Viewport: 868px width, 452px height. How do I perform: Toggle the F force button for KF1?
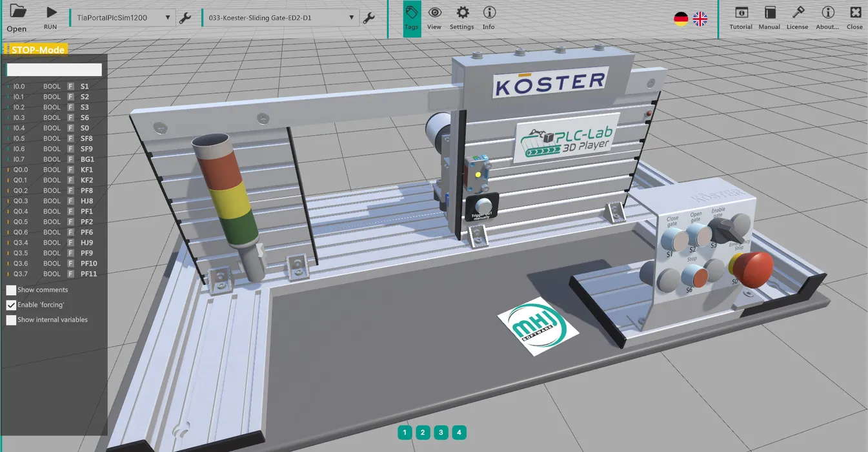[x=70, y=170]
